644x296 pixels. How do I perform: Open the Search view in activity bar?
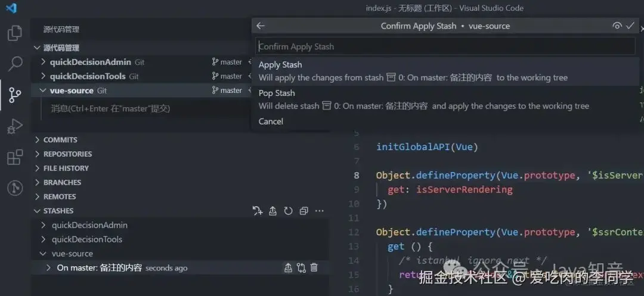[15, 64]
